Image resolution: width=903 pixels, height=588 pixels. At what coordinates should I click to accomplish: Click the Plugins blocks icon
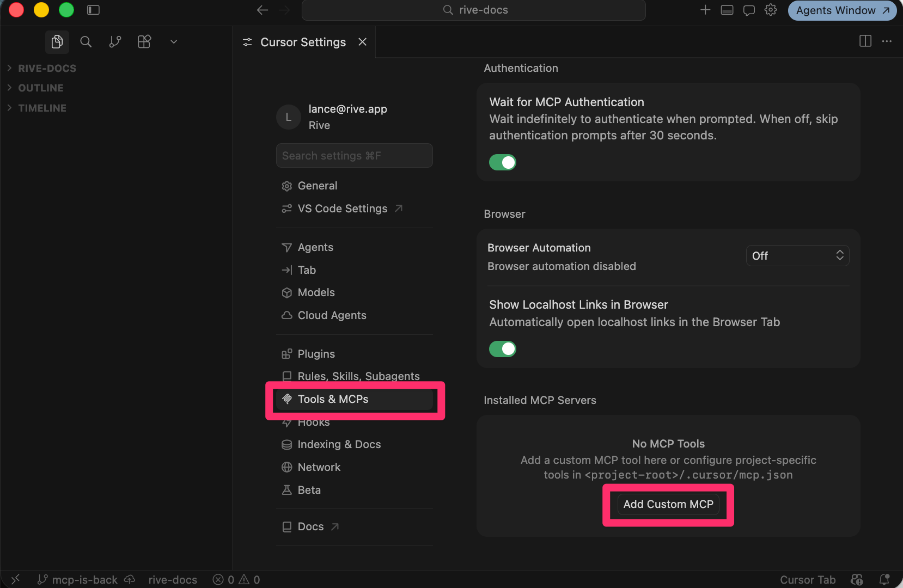point(287,354)
